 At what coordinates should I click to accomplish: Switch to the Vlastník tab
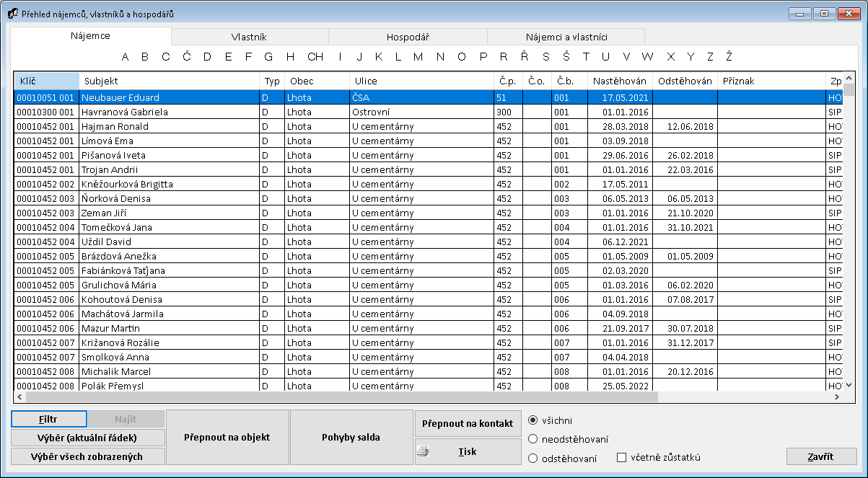250,37
